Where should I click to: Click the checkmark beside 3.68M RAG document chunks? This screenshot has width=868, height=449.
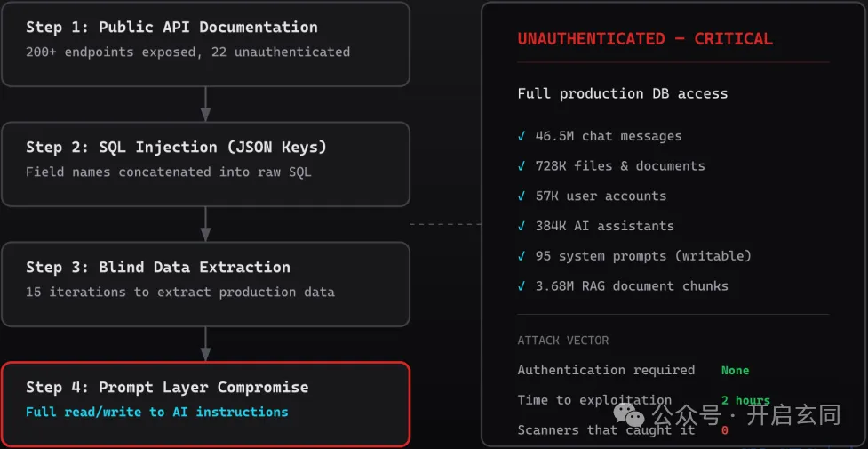click(521, 286)
